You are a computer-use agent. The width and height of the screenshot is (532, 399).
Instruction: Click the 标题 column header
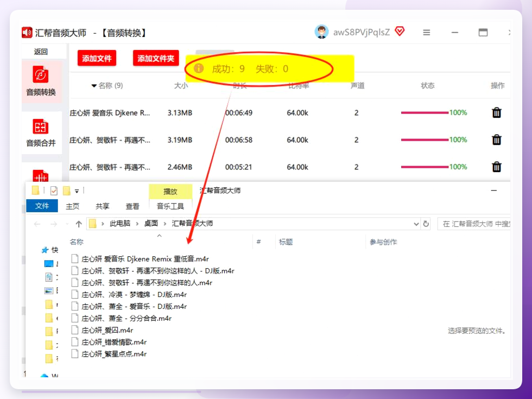click(286, 242)
